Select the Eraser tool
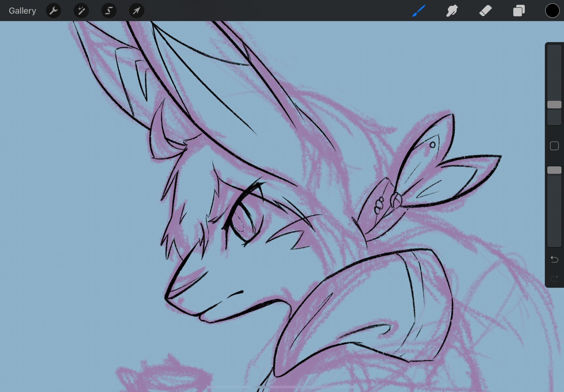564x392 pixels. pos(485,11)
